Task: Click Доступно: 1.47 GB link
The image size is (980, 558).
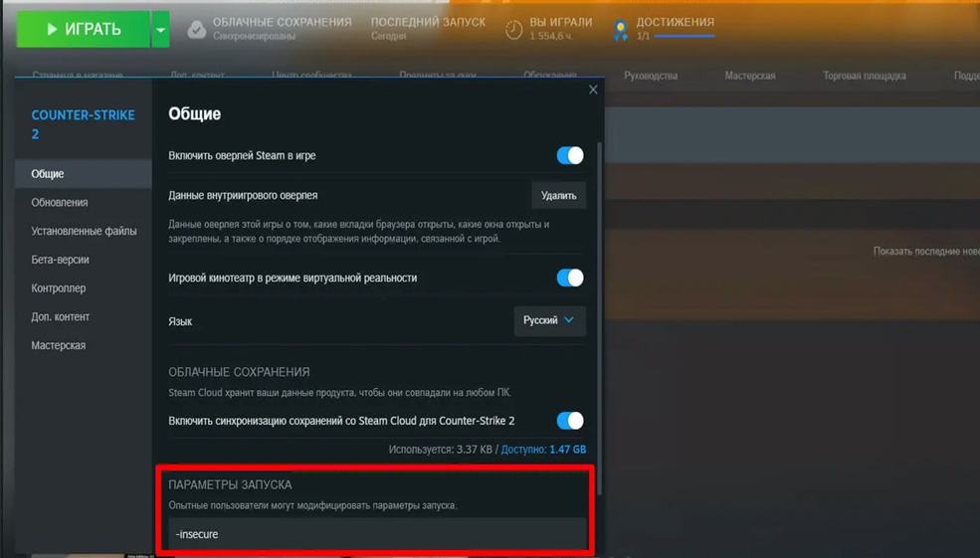Action: pyautogui.click(x=544, y=450)
